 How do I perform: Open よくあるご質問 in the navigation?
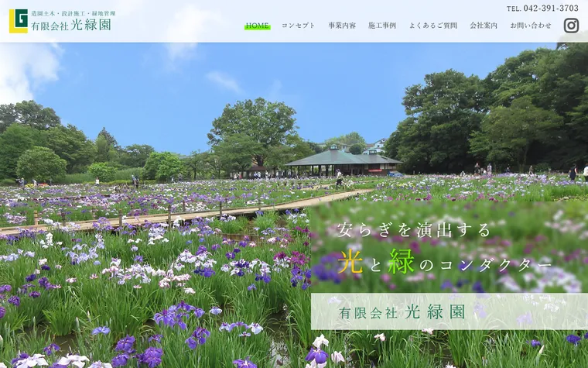433,26
